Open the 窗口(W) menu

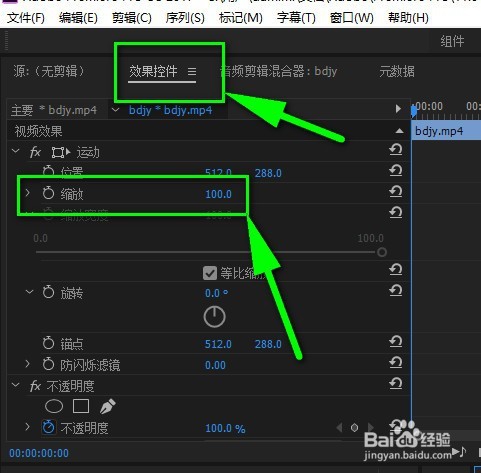click(x=352, y=18)
